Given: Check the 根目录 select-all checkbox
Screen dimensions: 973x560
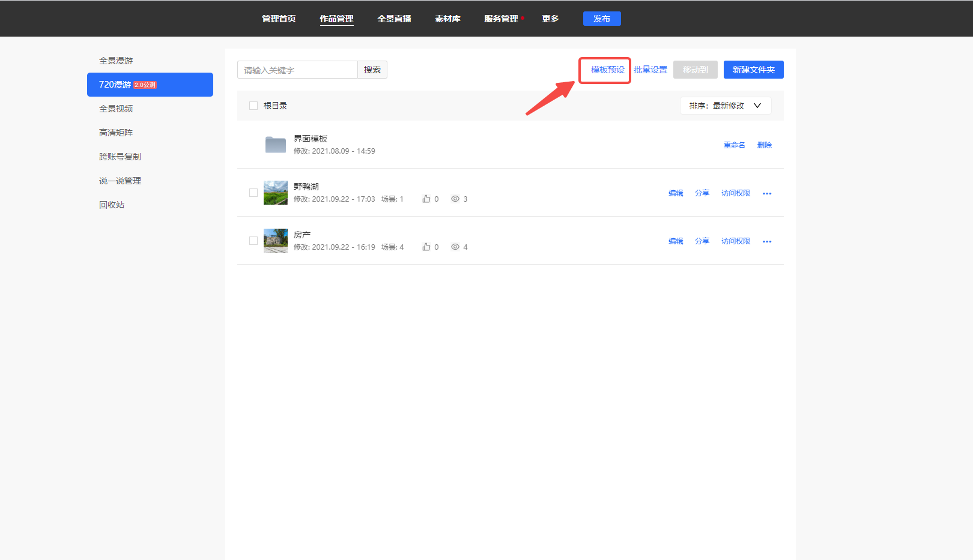Looking at the screenshot, I should pyautogui.click(x=253, y=106).
